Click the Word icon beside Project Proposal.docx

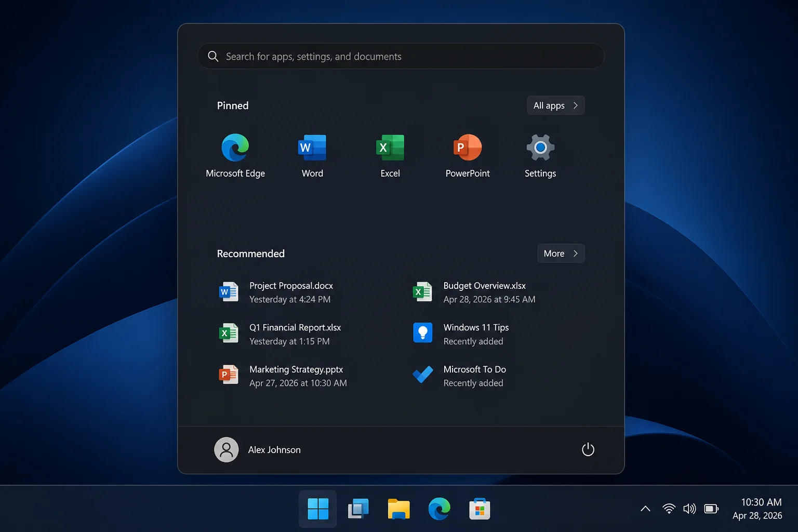click(229, 292)
